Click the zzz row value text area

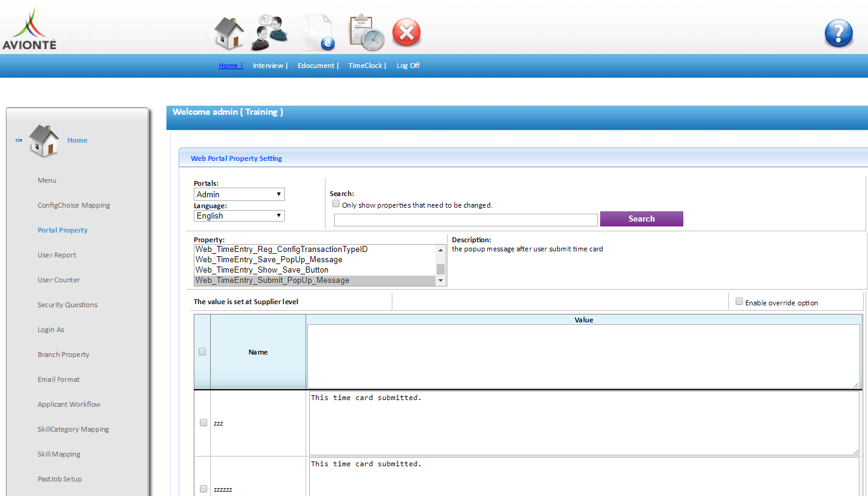tap(584, 423)
